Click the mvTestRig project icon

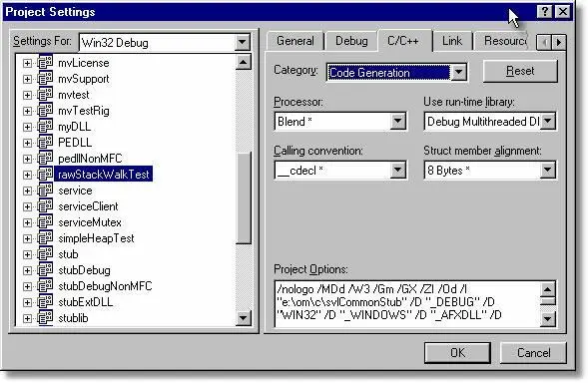click(45, 111)
